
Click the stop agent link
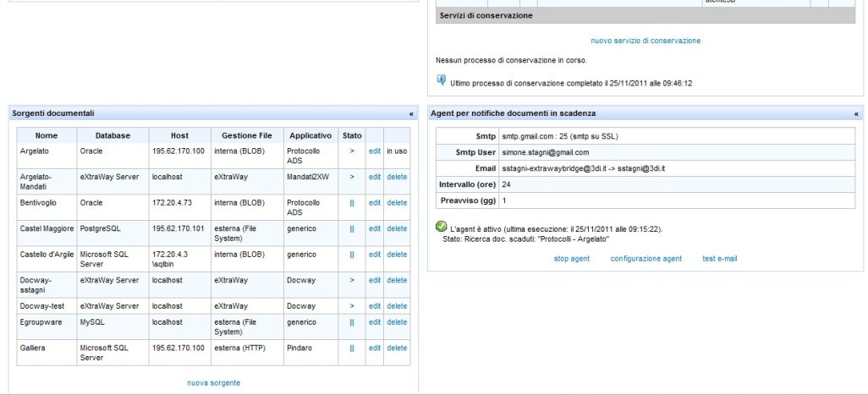[572, 258]
